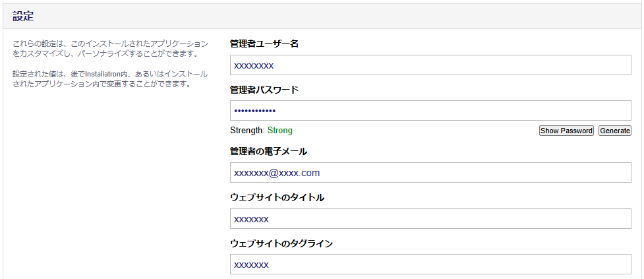Viewport: 644px width, 279px height.
Task: Select the ウェブサイトのタイトル text box
Action: pos(430,218)
